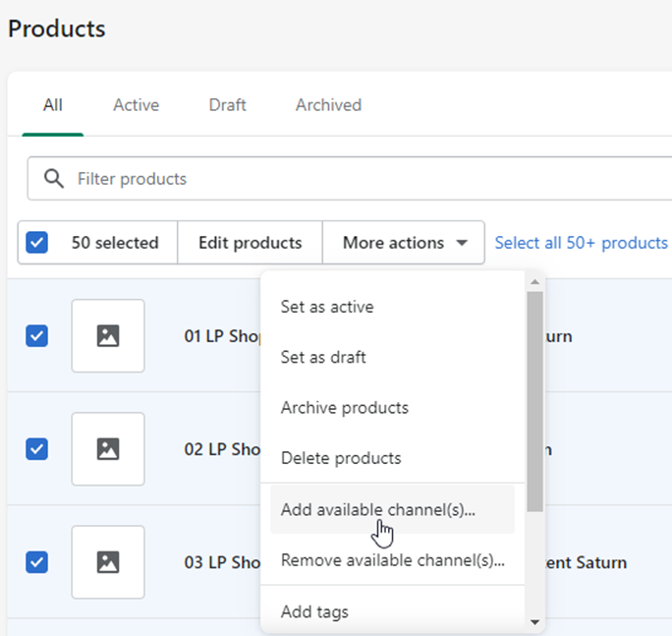Screen dimensions: 672x636
Task: Select Archive products menu entry
Action: click(344, 408)
